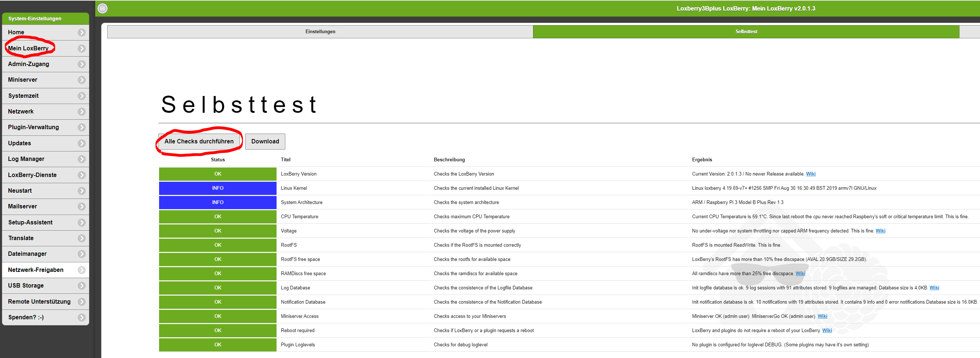This screenshot has height=358, width=980.
Task: Open the Dateimanager
Action: tap(46, 254)
